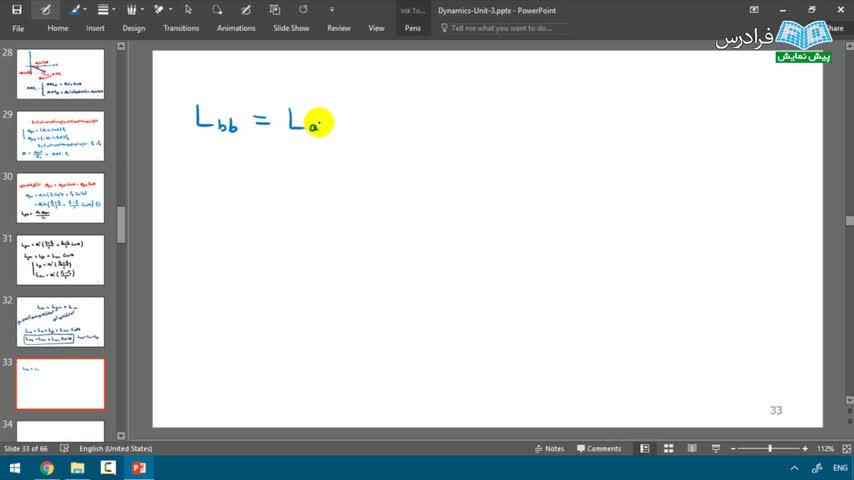Viewport: 854px width, 480px height.
Task: Open the File menu
Action: 18,28
